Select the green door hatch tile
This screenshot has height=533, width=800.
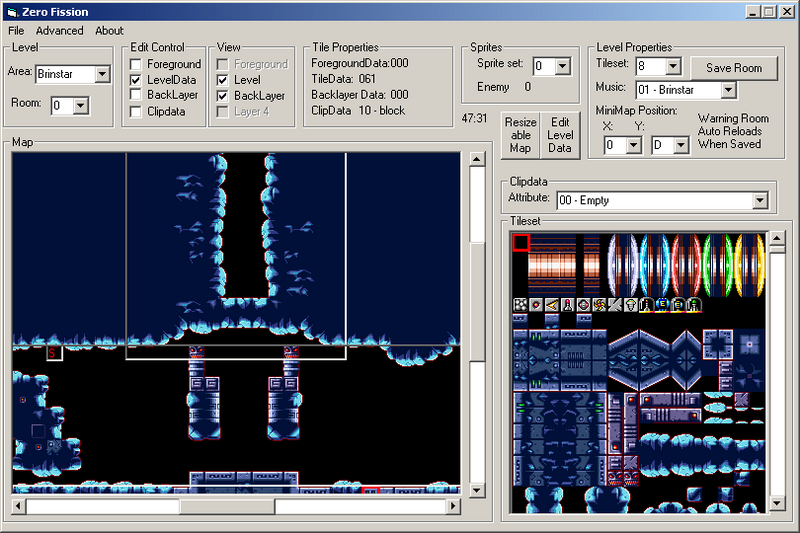click(x=718, y=265)
